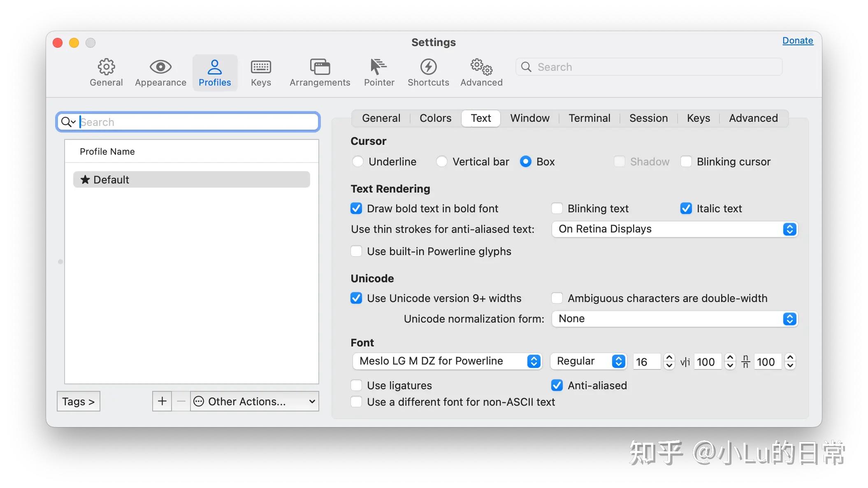868x488 pixels.
Task: Select the Underline cursor radio button
Action: coord(358,162)
